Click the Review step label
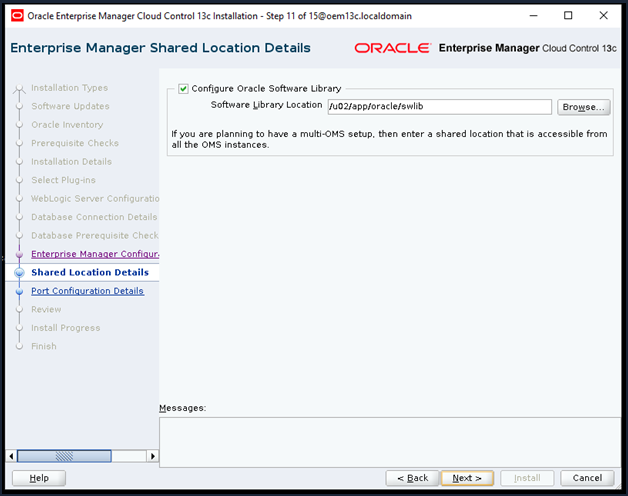This screenshot has height=496, width=628. click(x=46, y=309)
